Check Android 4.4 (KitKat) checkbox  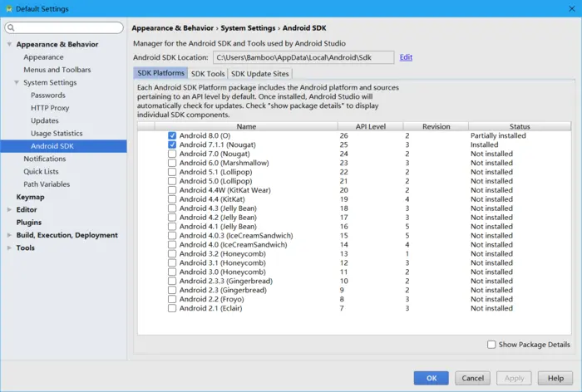172,199
